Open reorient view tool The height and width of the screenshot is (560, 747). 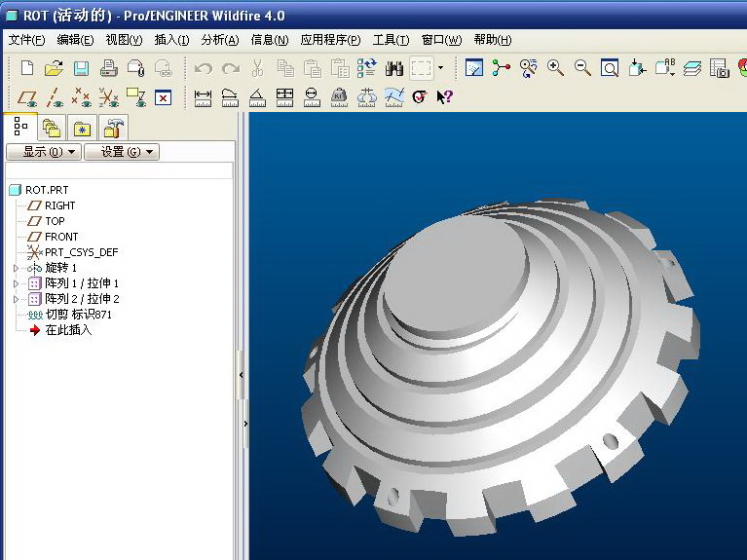click(x=637, y=68)
